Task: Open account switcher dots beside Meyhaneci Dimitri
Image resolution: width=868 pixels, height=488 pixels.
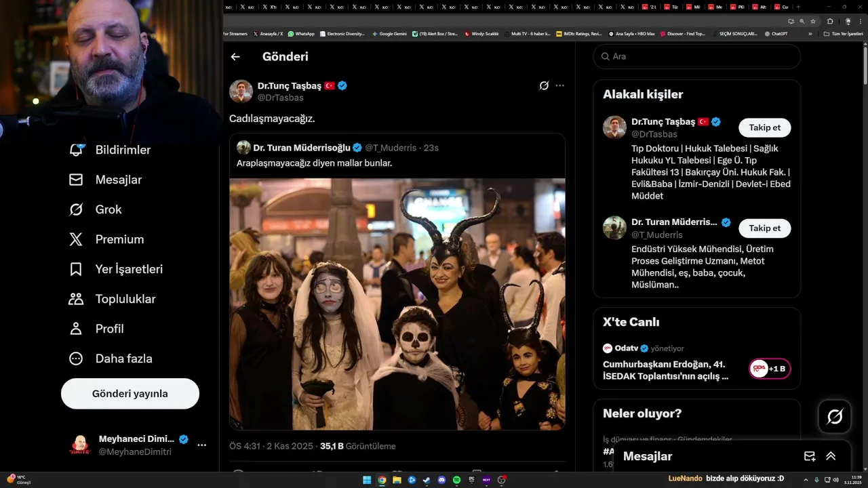Action: pyautogui.click(x=201, y=445)
